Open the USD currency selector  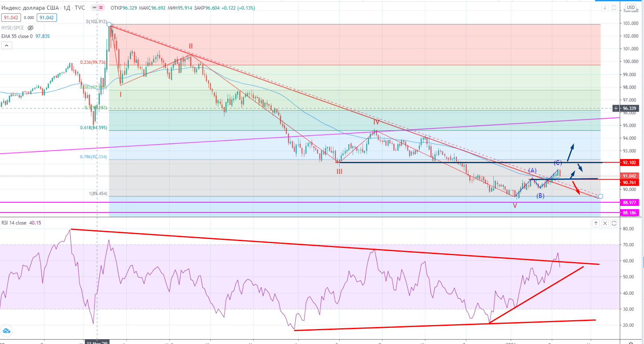[x=631, y=7]
